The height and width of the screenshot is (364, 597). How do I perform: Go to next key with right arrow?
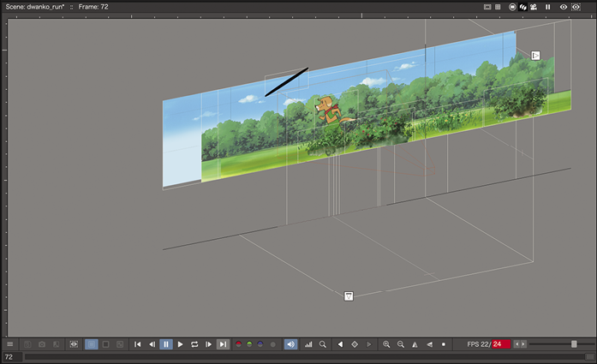click(368, 344)
